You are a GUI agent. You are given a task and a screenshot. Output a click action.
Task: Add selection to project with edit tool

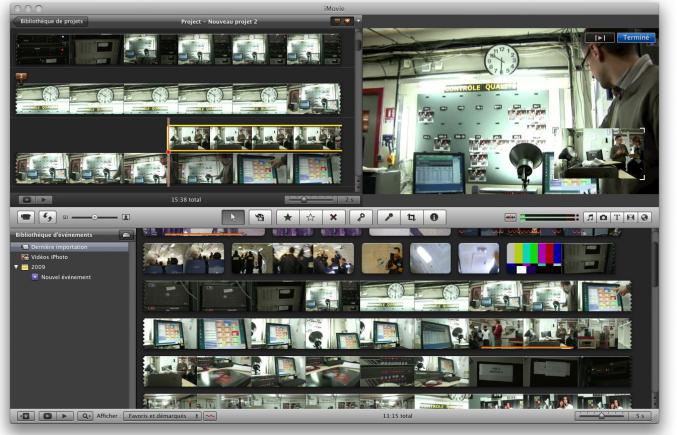[x=260, y=218]
